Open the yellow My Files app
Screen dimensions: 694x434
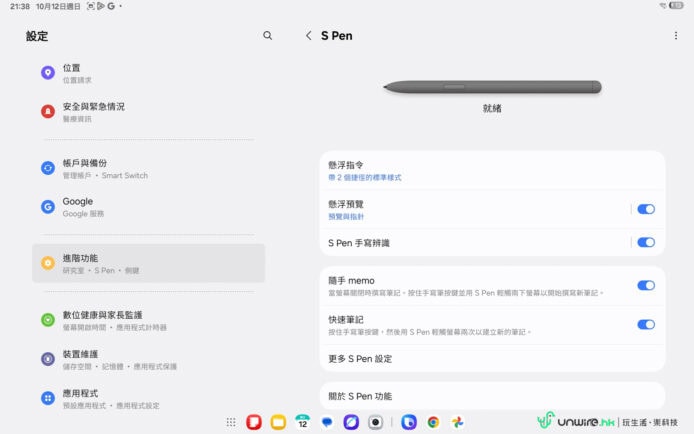coord(278,422)
